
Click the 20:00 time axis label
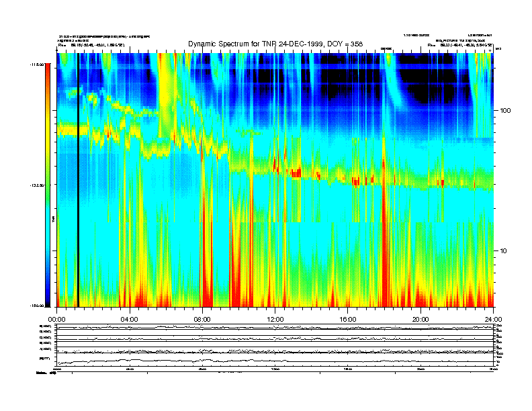coord(420,320)
